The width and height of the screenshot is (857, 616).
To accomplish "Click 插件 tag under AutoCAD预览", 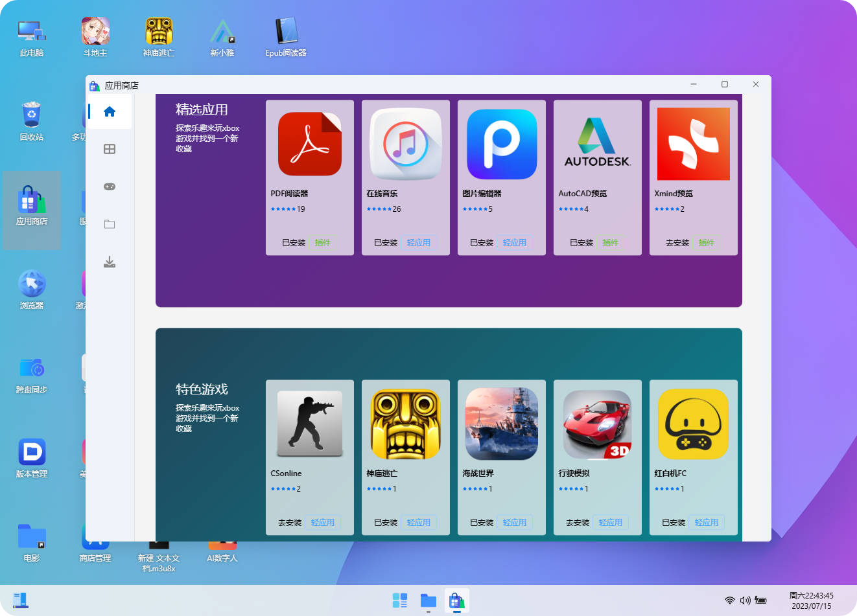I will tap(611, 243).
